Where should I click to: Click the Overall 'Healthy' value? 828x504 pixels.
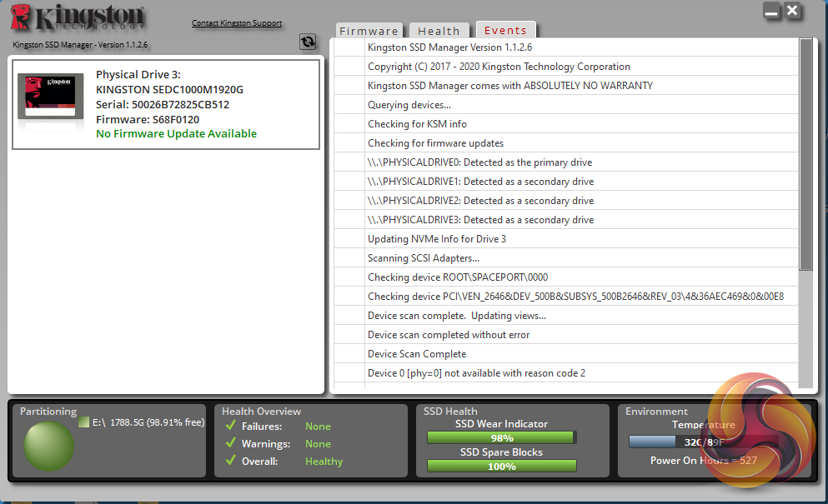[324, 462]
